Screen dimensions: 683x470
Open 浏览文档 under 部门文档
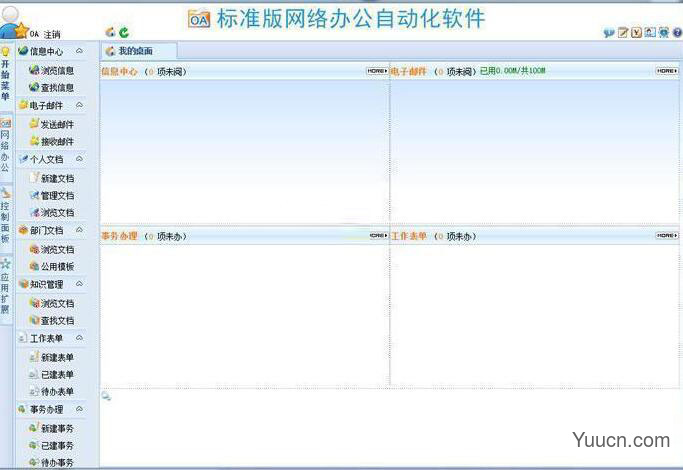click(57, 250)
